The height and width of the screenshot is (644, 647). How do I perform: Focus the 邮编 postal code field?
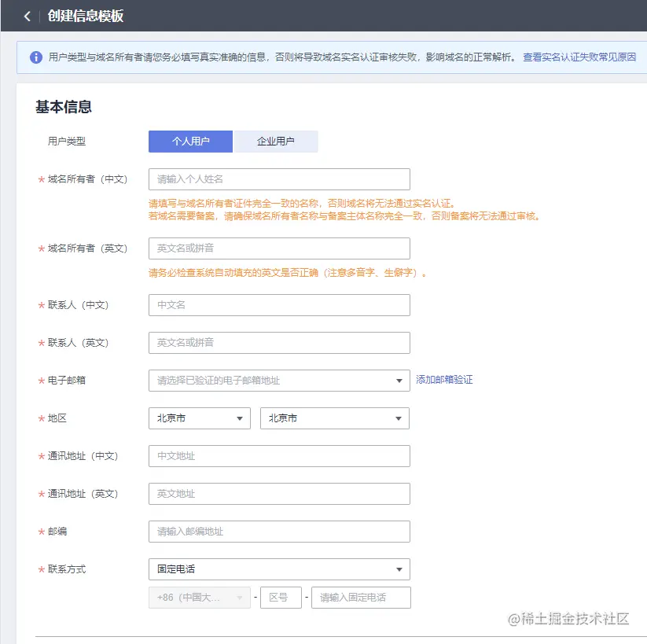point(279,532)
